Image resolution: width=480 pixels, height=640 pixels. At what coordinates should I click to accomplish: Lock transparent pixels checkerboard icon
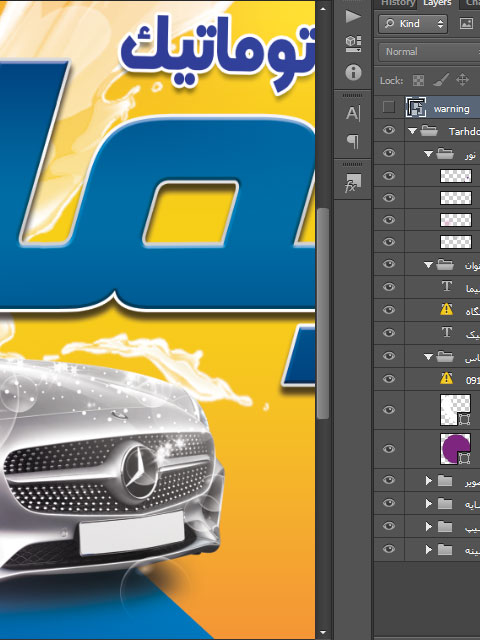(418, 80)
